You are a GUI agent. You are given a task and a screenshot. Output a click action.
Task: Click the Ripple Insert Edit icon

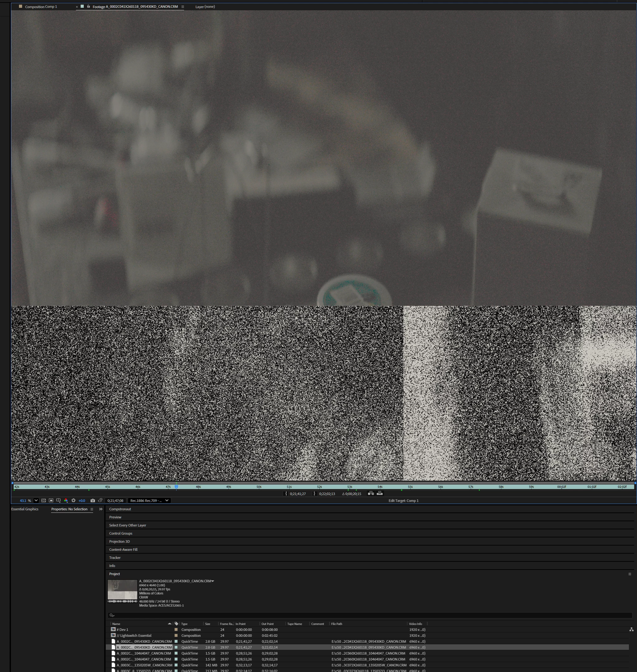click(371, 493)
